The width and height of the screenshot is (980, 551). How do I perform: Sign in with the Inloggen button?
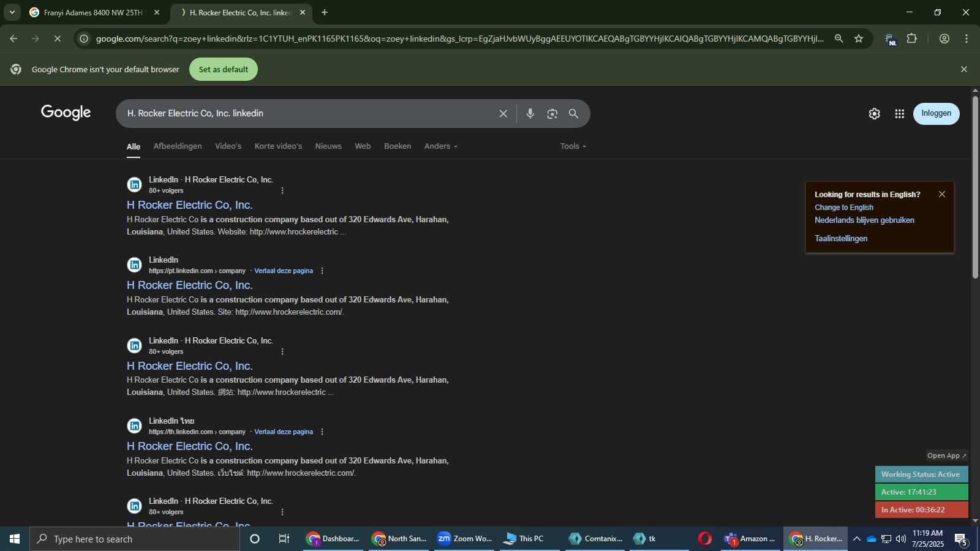937,113
